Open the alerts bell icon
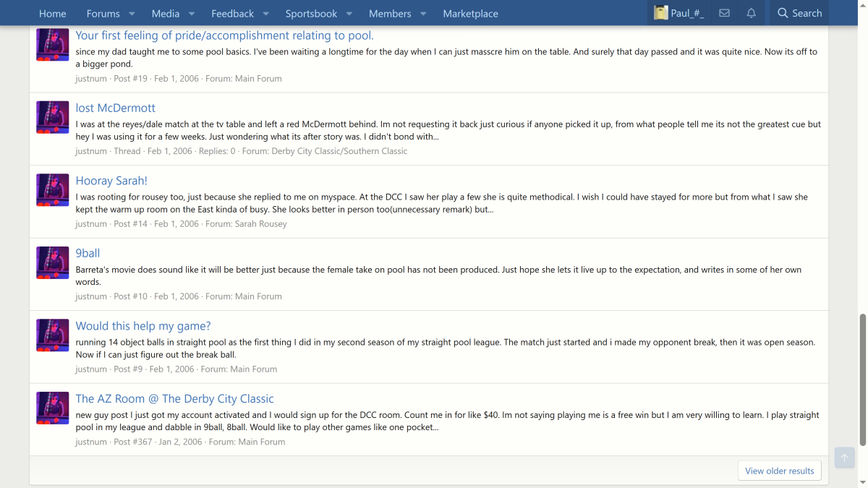The height and width of the screenshot is (488, 868). point(752,13)
